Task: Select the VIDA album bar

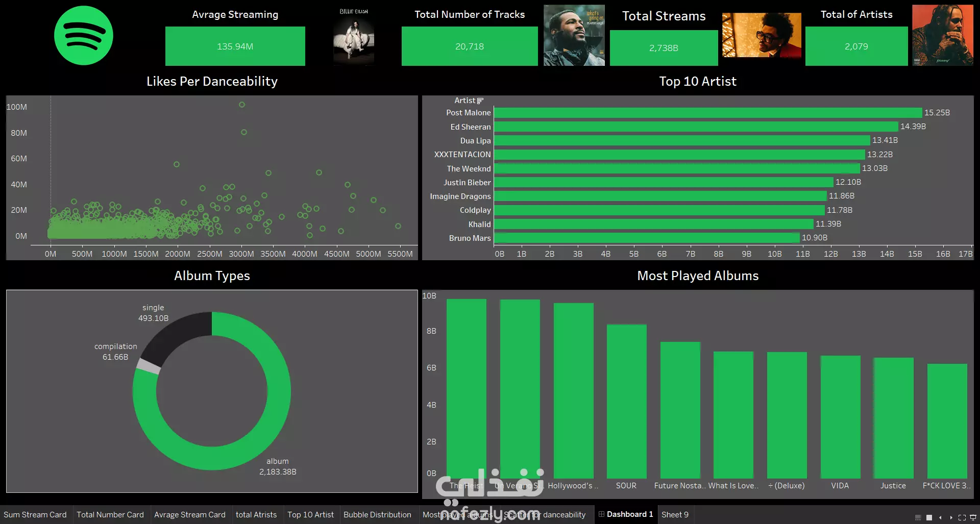Action: (x=840, y=417)
